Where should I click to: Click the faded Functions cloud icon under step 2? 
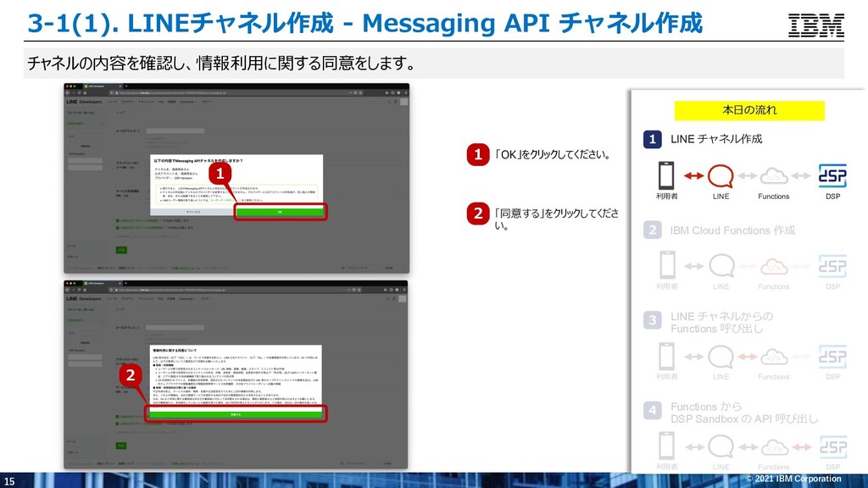click(774, 267)
